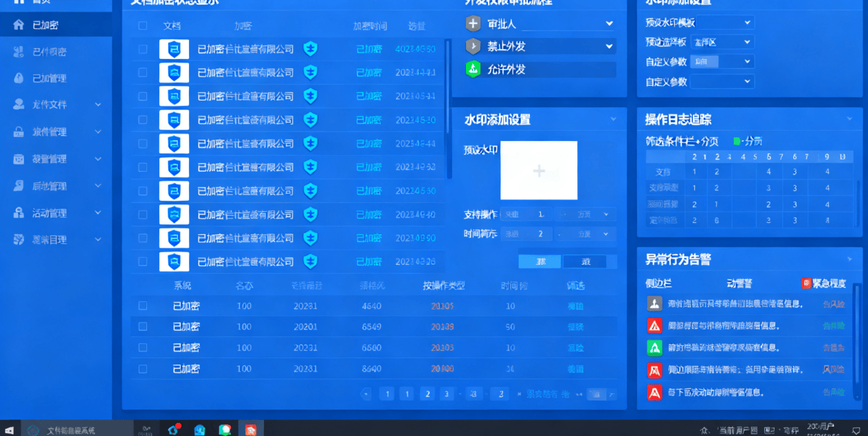Viewport: 868px width, 436px height.
Task: Expand the 旅件管理 sidebar submenu
Action: 98,131
